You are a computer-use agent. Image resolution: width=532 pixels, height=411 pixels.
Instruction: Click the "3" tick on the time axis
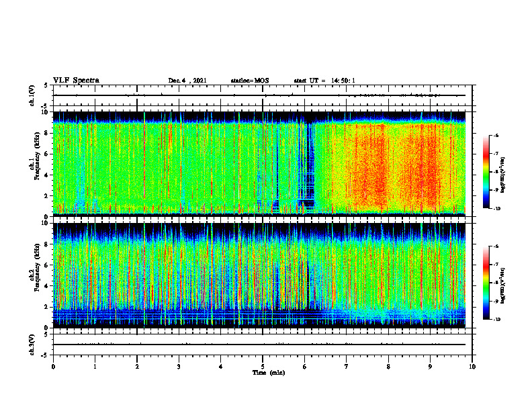pos(179,367)
